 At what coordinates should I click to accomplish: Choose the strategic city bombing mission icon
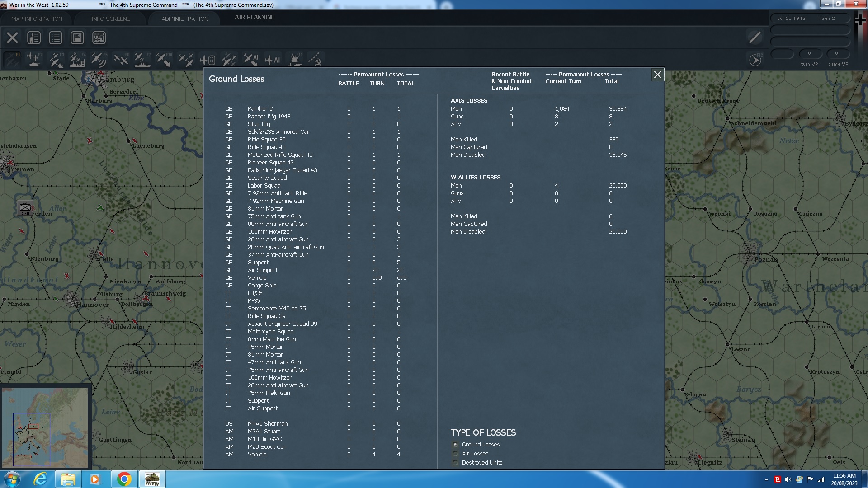[x=77, y=59]
